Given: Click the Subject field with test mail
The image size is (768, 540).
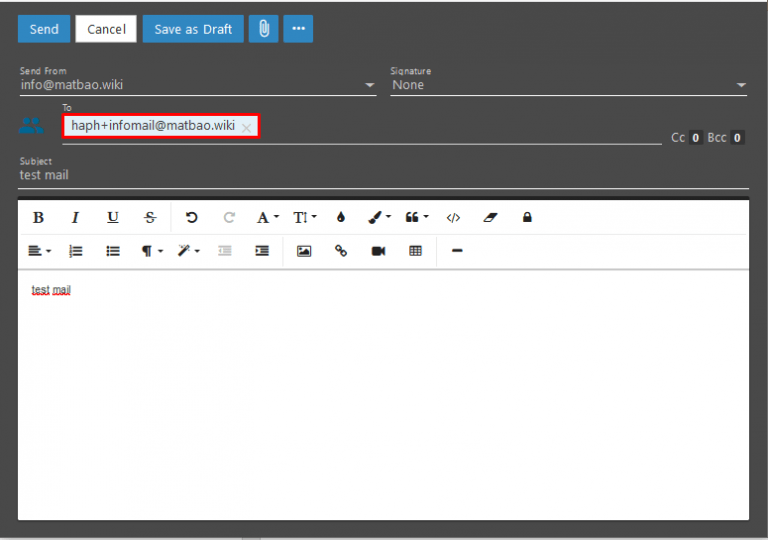Looking at the screenshot, I should coord(384,175).
